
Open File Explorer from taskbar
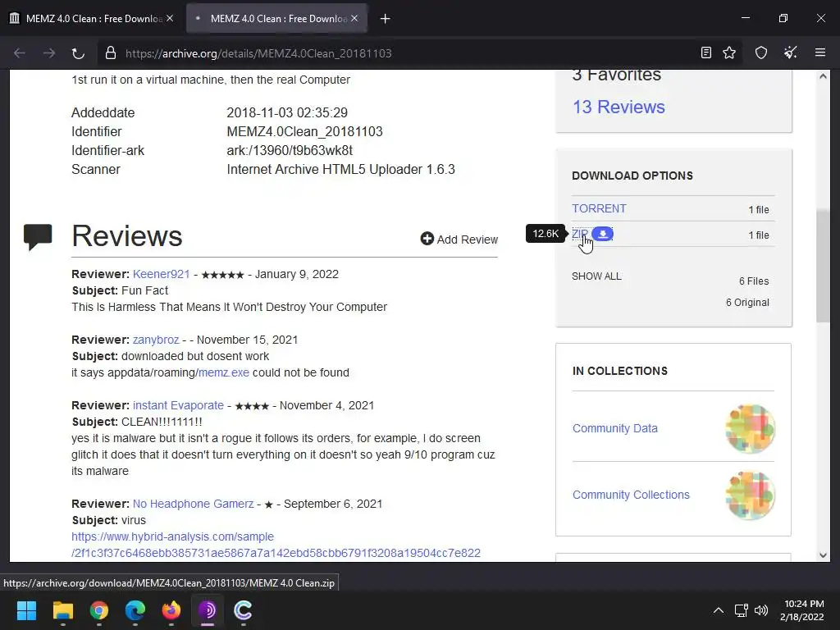click(x=62, y=610)
